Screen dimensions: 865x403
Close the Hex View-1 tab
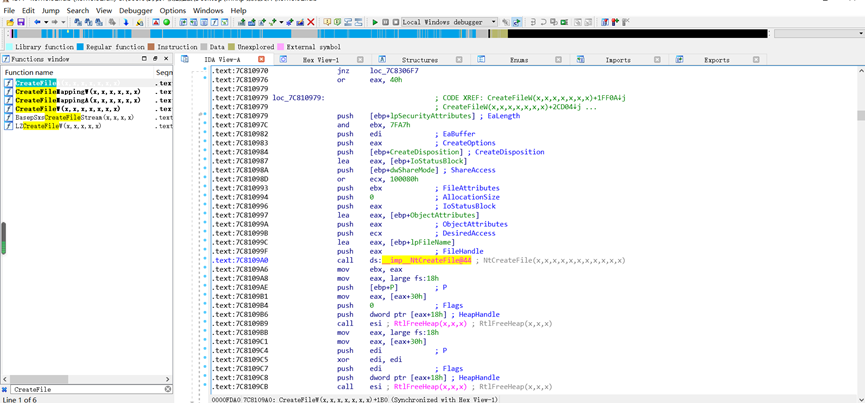[x=360, y=60]
